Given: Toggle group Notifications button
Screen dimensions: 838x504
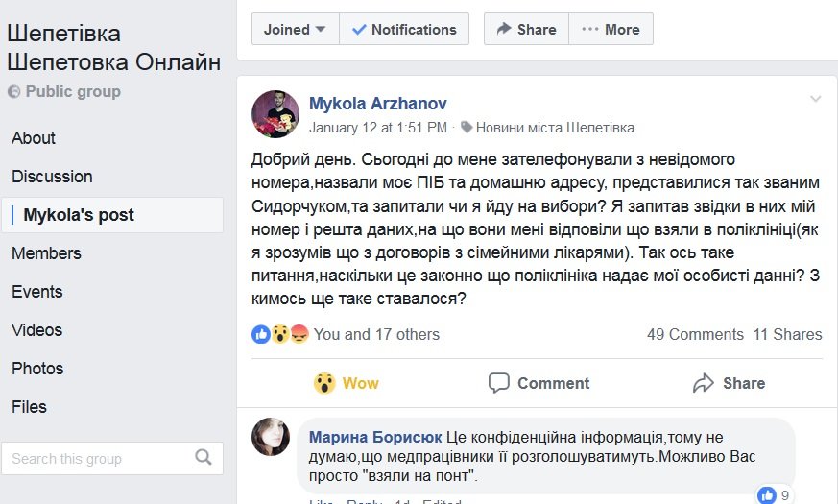Looking at the screenshot, I should (404, 29).
